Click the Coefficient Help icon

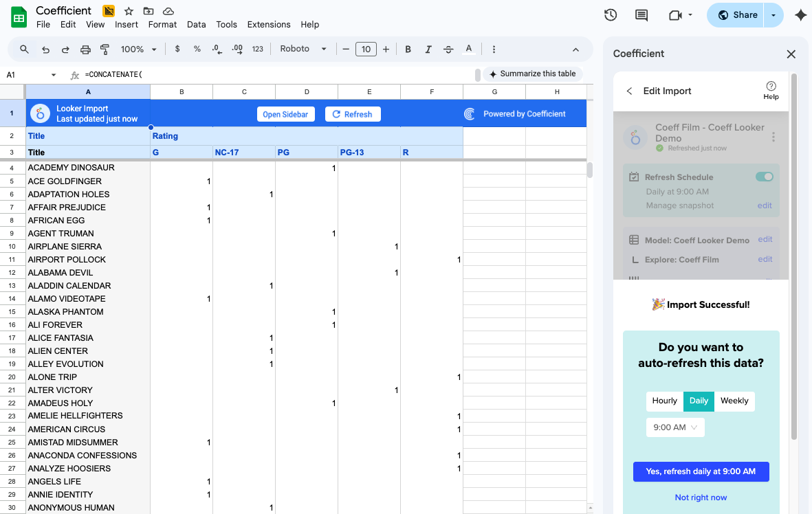(771, 90)
